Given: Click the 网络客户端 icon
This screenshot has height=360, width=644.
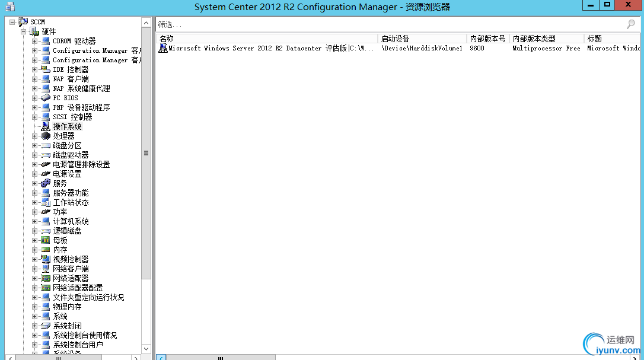Looking at the screenshot, I should (46, 269).
